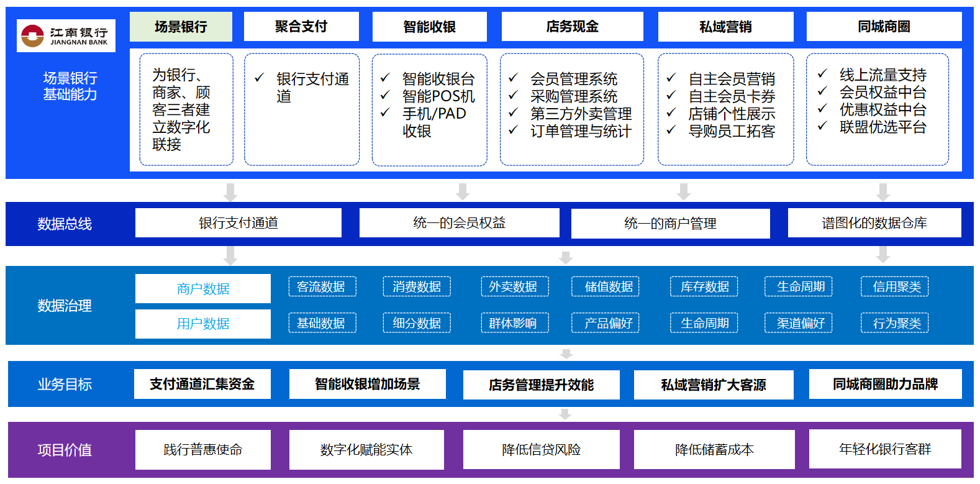The width and height of the screenshot is (980, 484).
Task: Click the gray arrow above 统一的会员权益
Action: coord(462,192)
